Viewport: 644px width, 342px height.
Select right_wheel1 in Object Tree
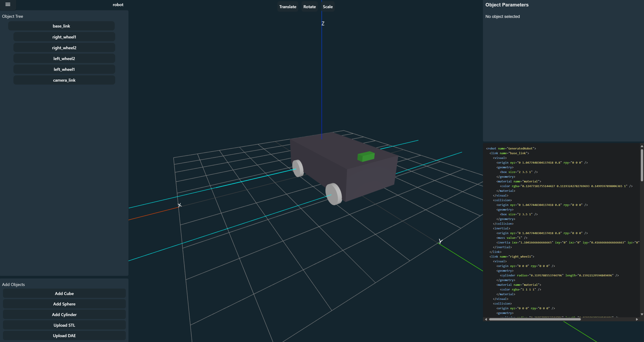[x=64, y=37]
